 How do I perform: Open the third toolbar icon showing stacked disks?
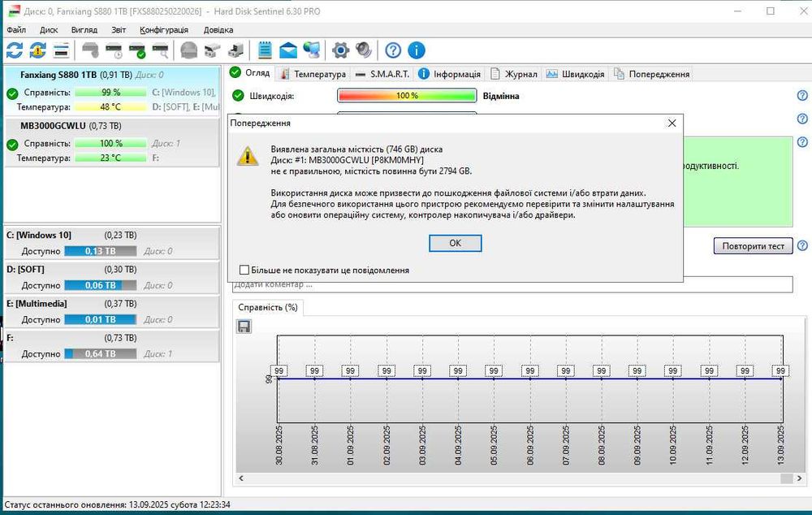tap(61, 50)
